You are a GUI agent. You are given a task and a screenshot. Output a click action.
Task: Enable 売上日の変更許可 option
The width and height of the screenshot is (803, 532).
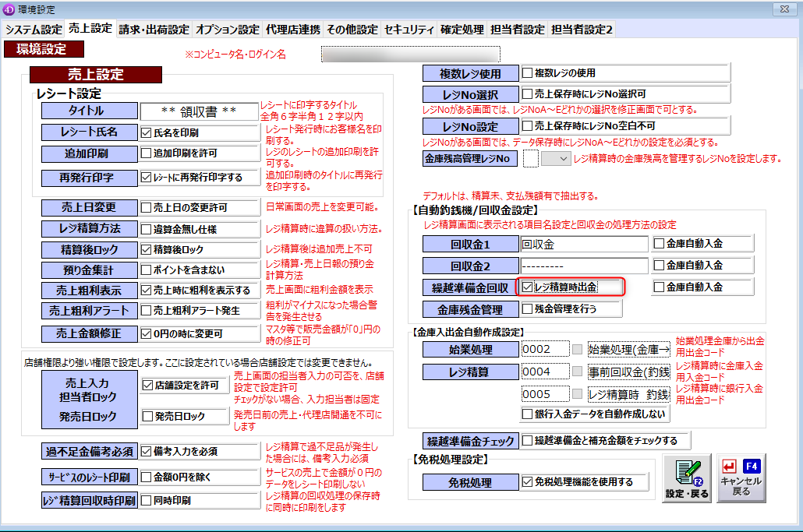pyautogui.click(x=147, y=207)
